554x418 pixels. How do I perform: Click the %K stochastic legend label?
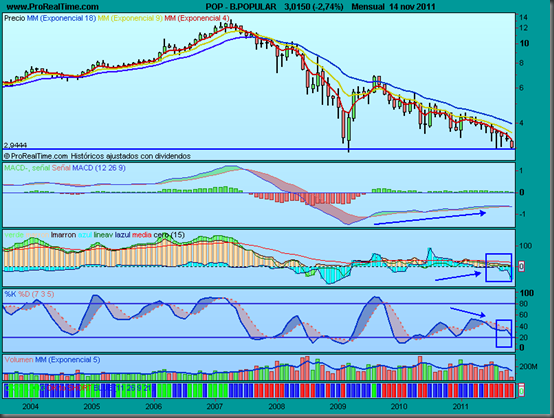(x=10, y=294)
